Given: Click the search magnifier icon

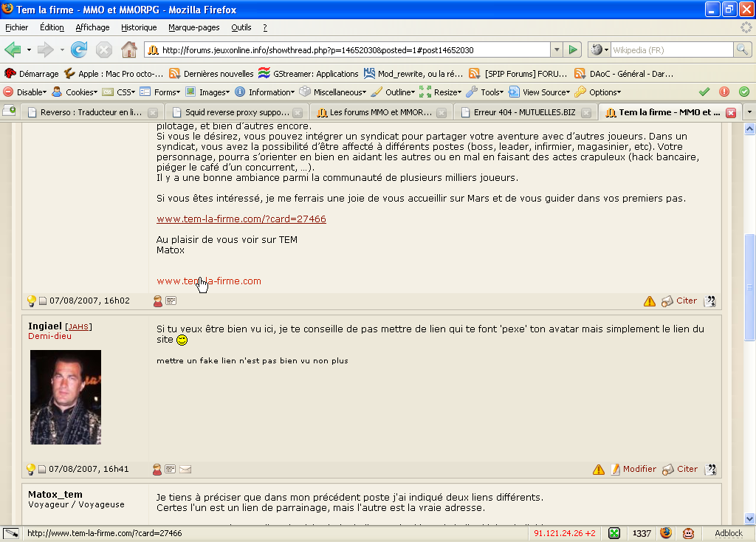Looking at the screenshot, I should [x=742, y=49].
